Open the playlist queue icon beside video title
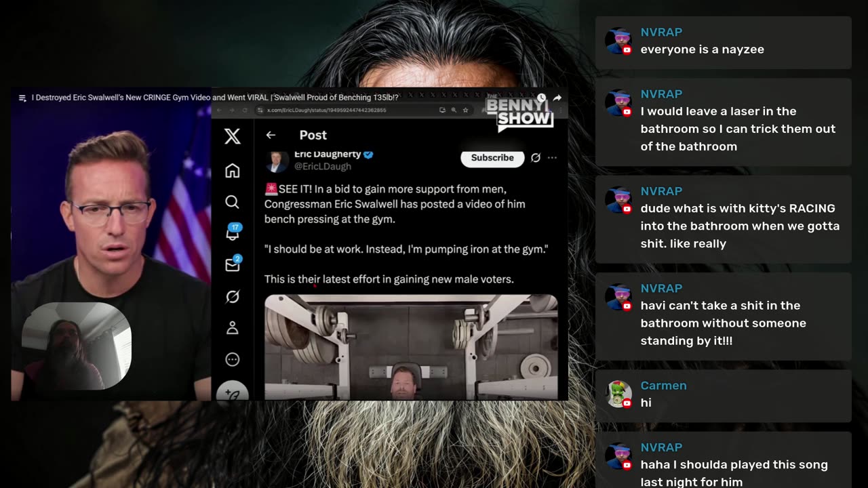The width and height of the screenshot is (868, 488). pyautogui.click(x=22, y=98)
